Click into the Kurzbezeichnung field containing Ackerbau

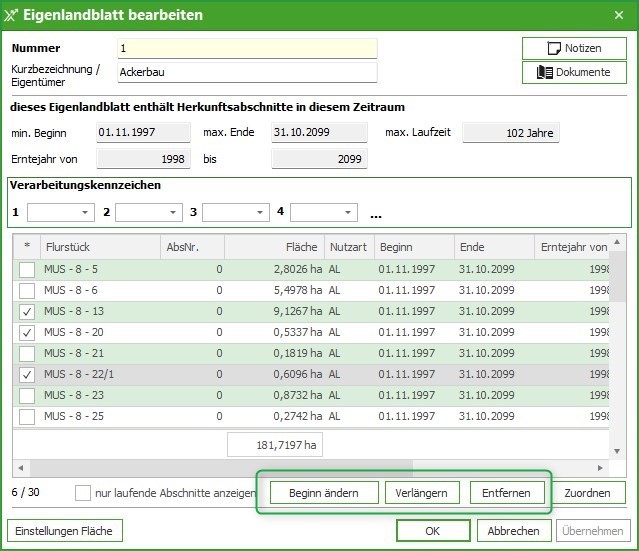(x=246, y=72)
